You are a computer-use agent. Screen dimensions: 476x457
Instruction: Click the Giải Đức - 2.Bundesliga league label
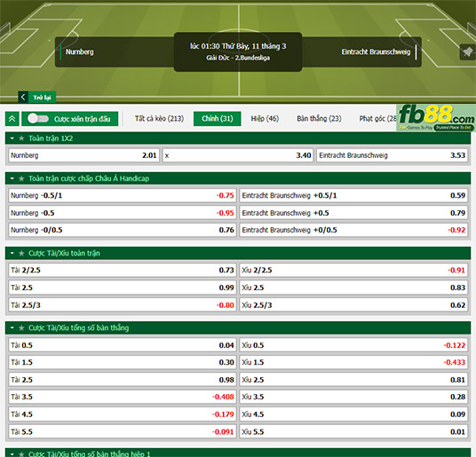click(238, 58)
